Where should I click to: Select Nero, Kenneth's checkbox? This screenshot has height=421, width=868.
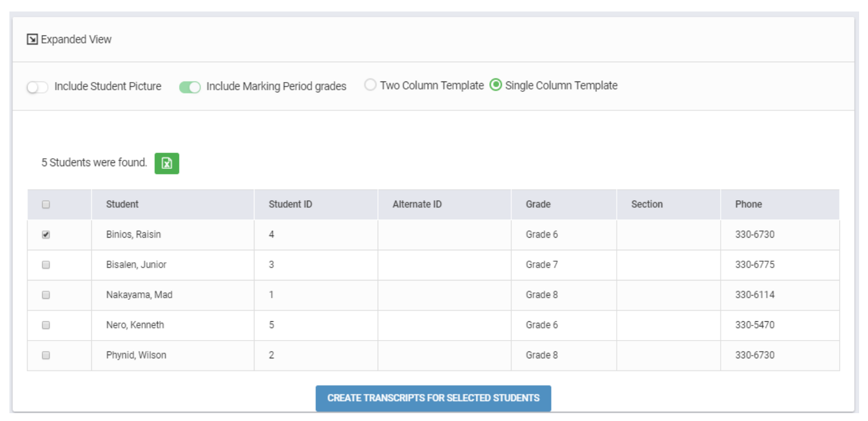click(46, 325)
